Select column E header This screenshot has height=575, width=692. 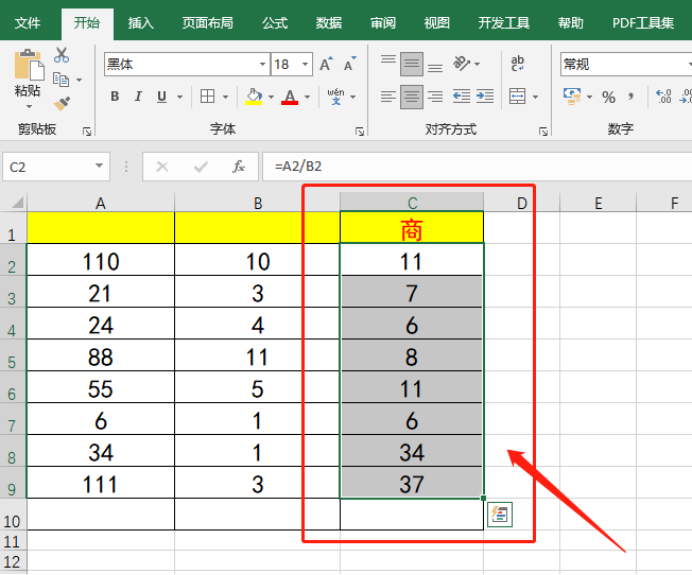point(598,203)
